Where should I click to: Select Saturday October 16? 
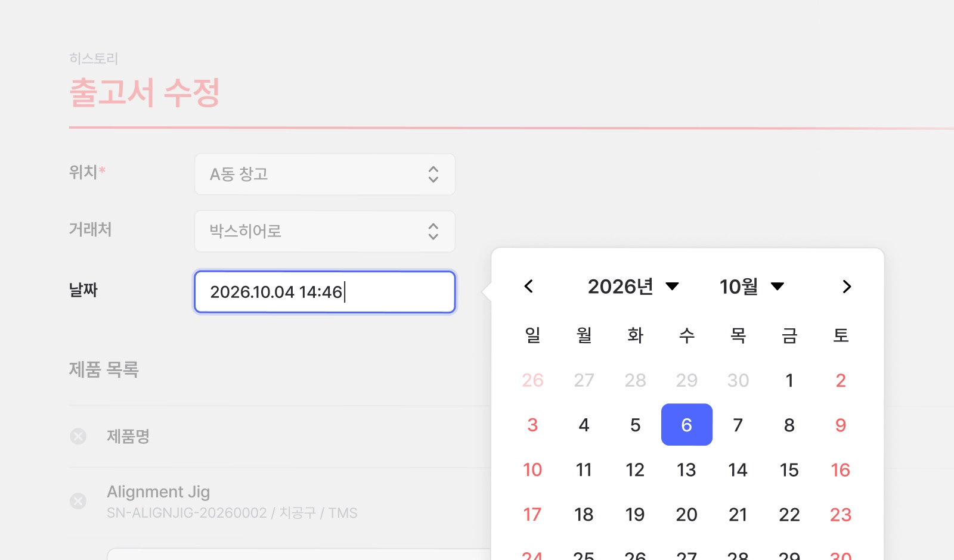841,470
